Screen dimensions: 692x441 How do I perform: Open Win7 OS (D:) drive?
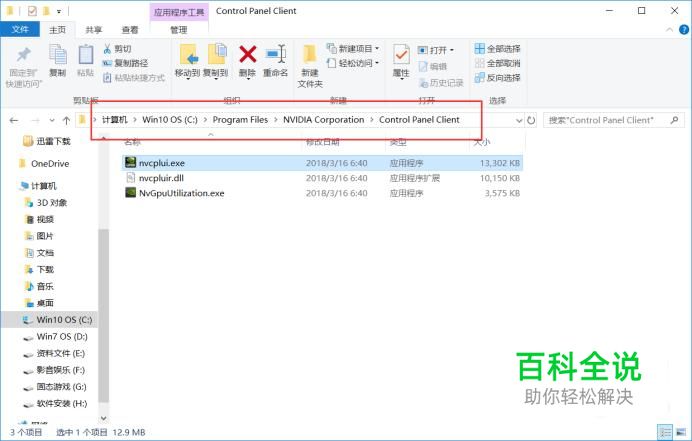click(56, 336)
